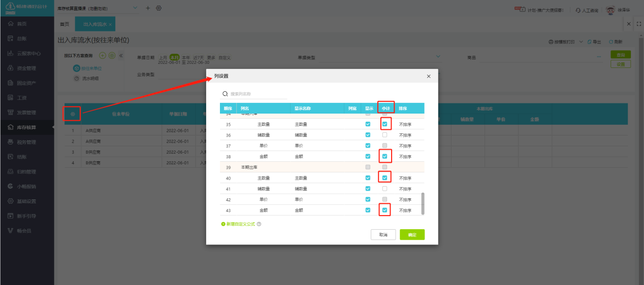Expand the account set dropdown at top
The image size is (644, 285).
(135, 8)
